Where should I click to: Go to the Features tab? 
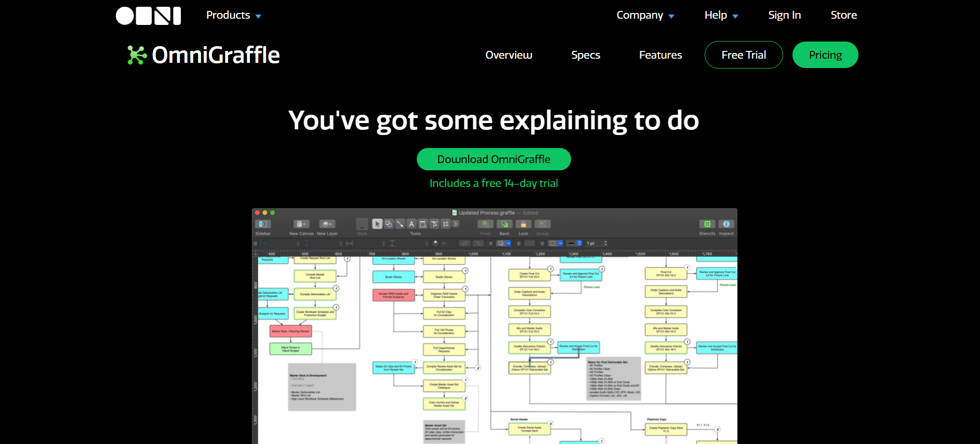coord(660,55)
